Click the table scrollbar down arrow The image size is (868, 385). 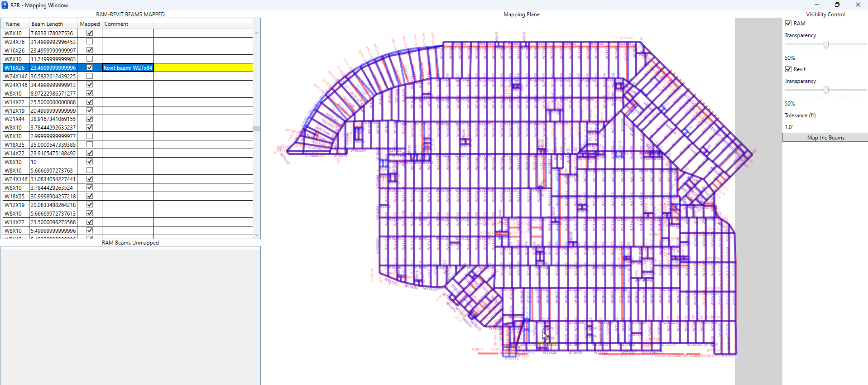[257, 235]
